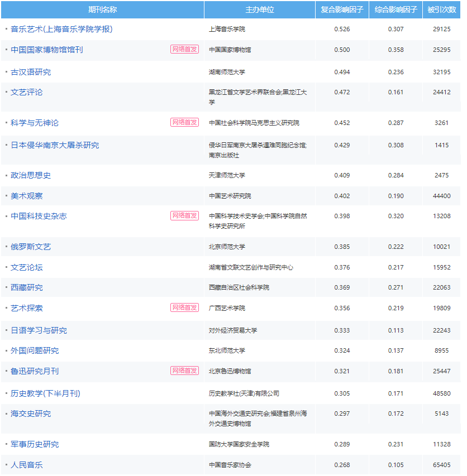Sort by the 被引次数 column header

(x=440, y=9)
